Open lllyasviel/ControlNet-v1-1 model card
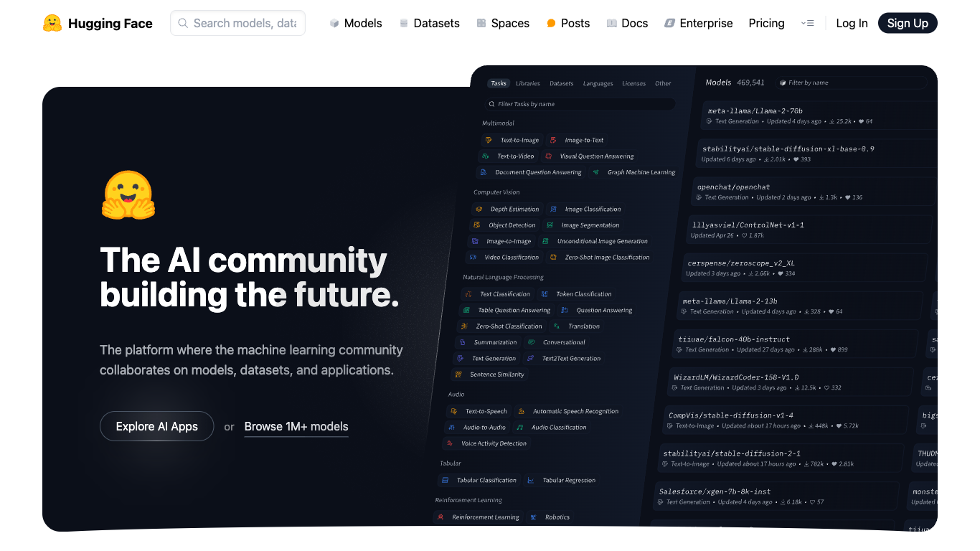The width and height of the screenshot is (980, 551). pos(810,230)
